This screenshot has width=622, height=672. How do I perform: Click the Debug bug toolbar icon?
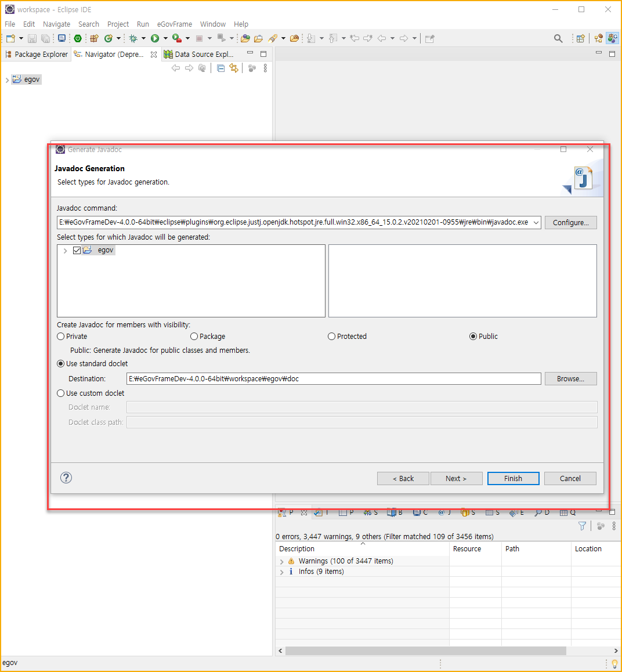tap(133, 38)
